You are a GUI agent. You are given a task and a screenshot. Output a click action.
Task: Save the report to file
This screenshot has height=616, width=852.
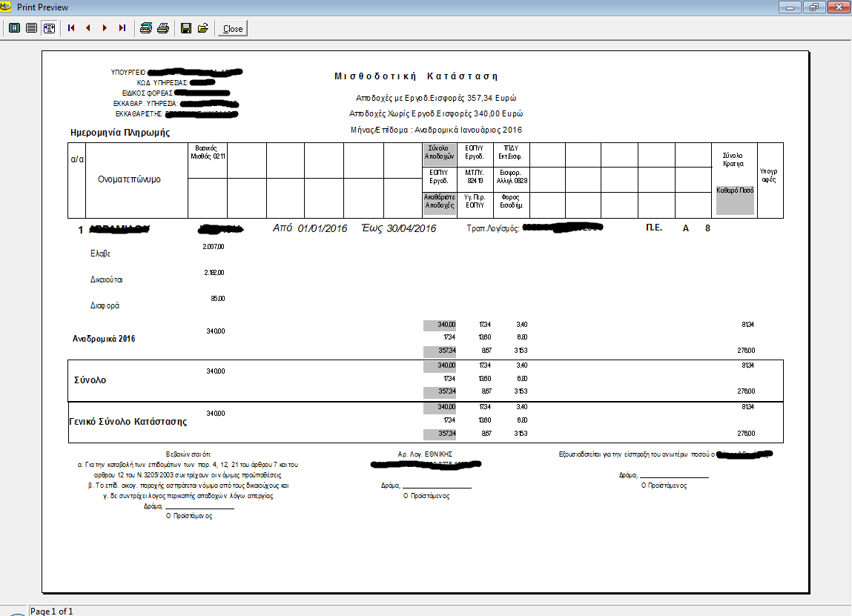[186, 28]
